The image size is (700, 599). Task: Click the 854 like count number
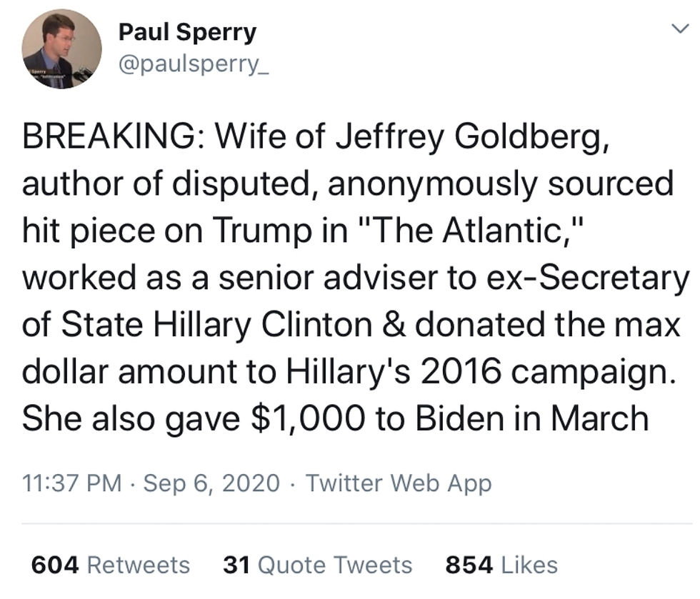(x=469, y=565)
